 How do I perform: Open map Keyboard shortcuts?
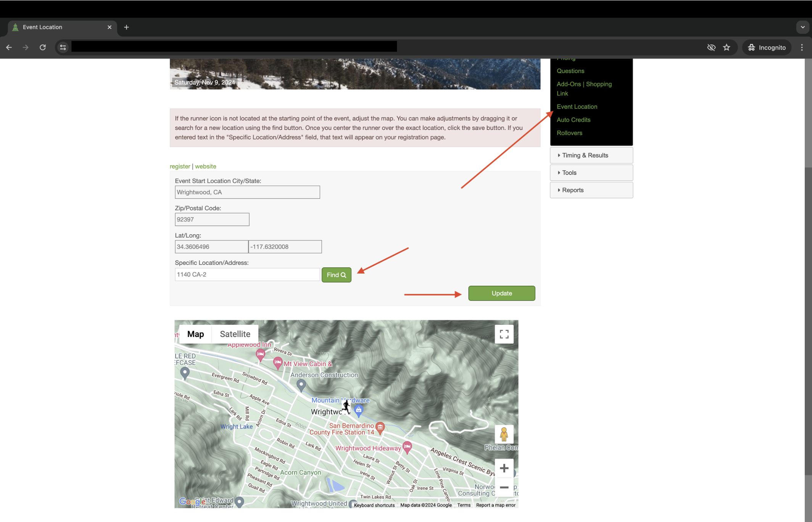tap(374, 505)
